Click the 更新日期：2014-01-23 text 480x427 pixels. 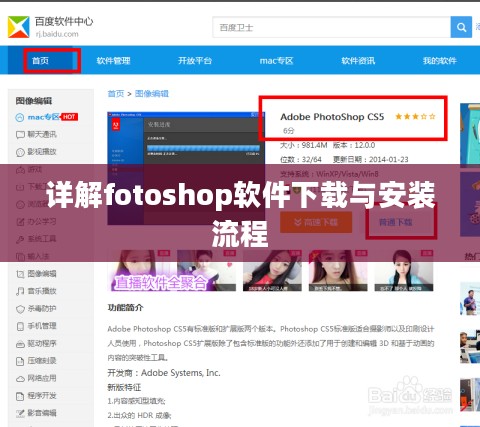(370, 160)
